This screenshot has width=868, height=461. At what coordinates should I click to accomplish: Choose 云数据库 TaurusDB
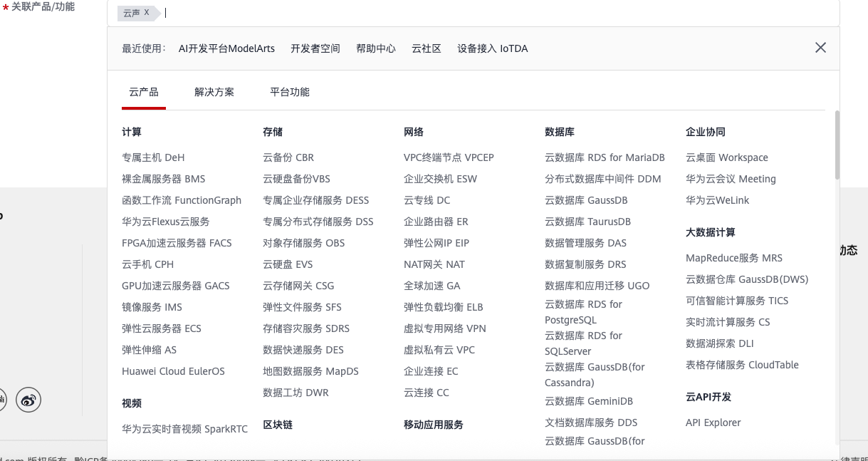pyautogui.click(x=587, y=222)
